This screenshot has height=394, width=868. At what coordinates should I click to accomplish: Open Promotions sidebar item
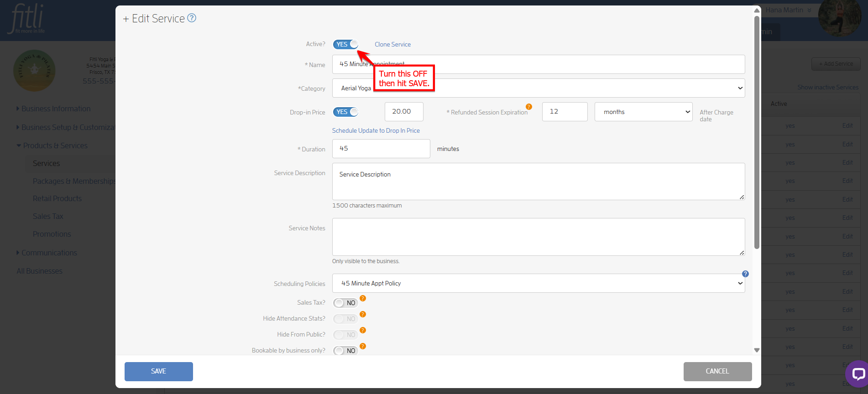point(52,234)
